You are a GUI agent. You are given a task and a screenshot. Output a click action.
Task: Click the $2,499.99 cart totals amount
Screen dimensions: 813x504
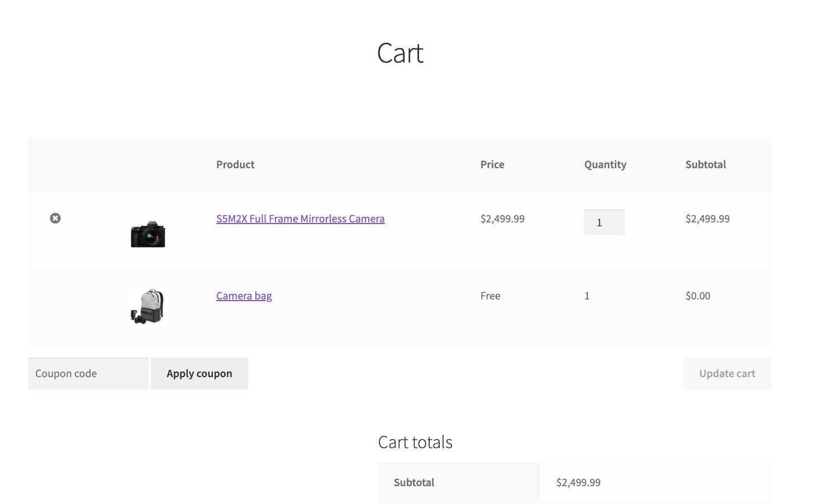pos(578,482)
